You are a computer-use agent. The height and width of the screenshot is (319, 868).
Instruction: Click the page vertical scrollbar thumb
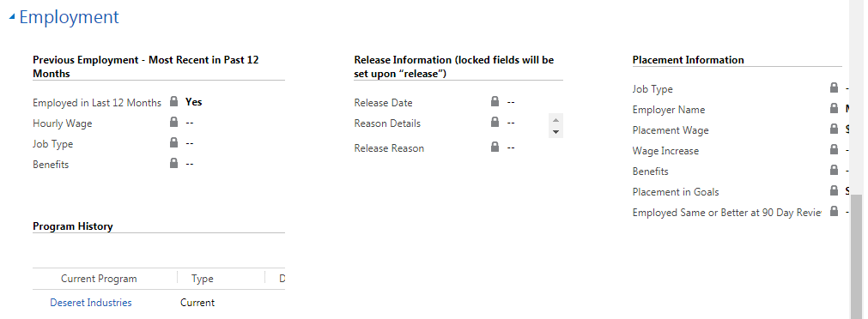(x=856, y=256)
